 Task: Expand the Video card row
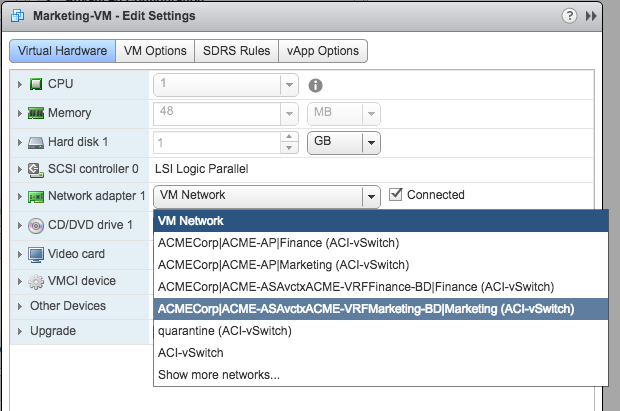click(x=19, y=254)
